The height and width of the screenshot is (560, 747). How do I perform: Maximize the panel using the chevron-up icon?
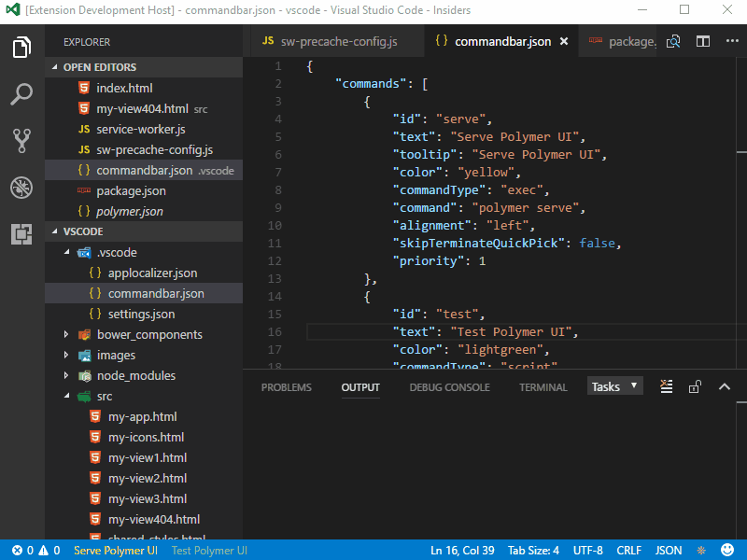point(725,386)
